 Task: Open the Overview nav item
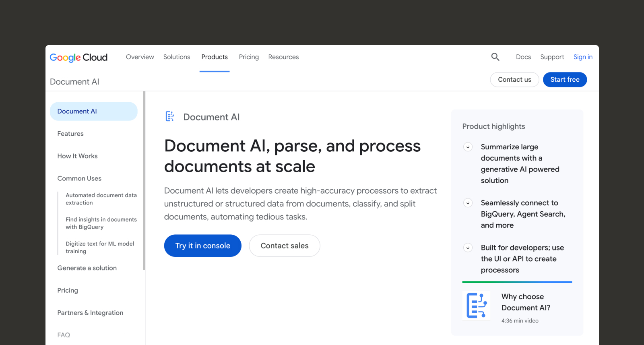pyautogui.click(x=140, y=57)
